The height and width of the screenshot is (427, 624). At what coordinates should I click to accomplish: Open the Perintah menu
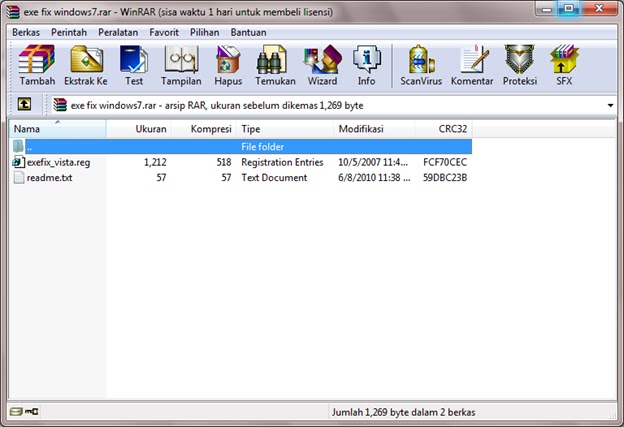tap(69, 32)
